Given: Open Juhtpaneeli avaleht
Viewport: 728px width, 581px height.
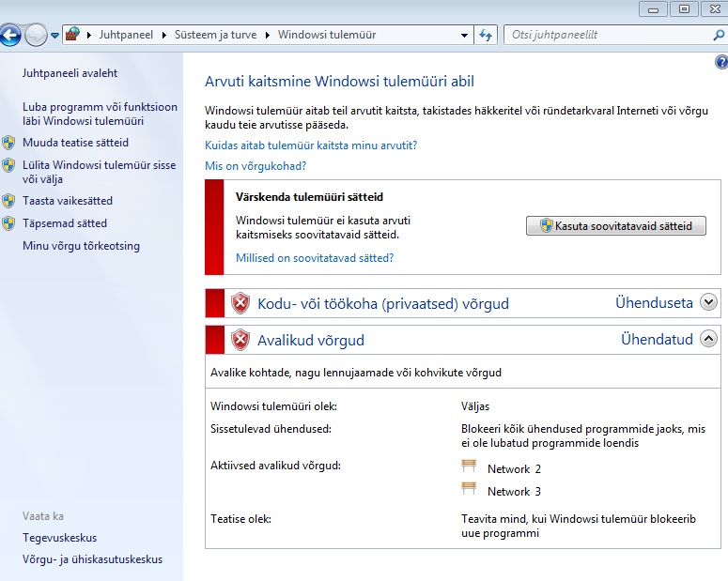Looking at the screenshot, I should point(70,73).
